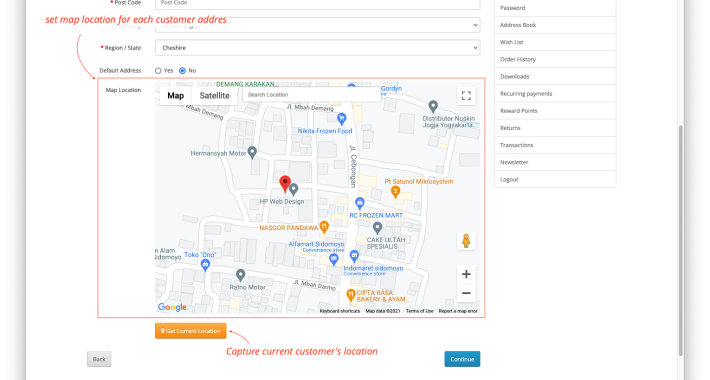This screenshot has width=710, height=380.
Task: Click DEMANG KARAKAN map label
Action: pyautogui.click(x=247, y=84)
